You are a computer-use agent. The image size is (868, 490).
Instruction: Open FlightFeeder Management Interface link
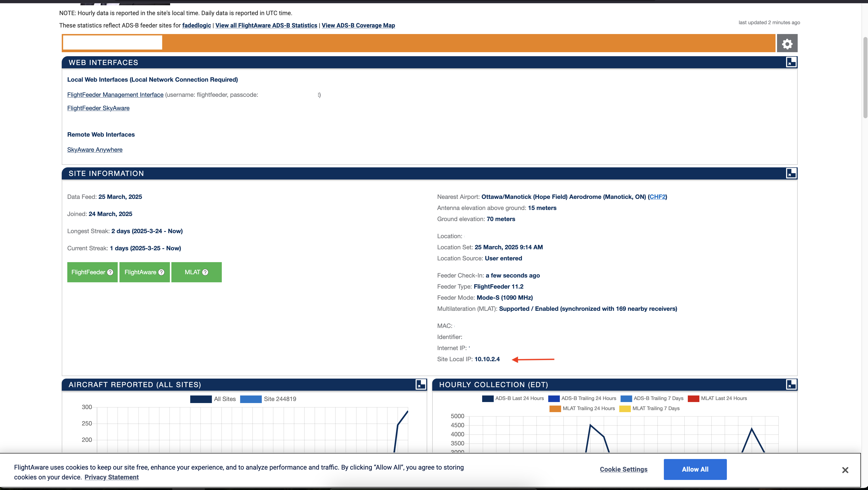point(115,95)
